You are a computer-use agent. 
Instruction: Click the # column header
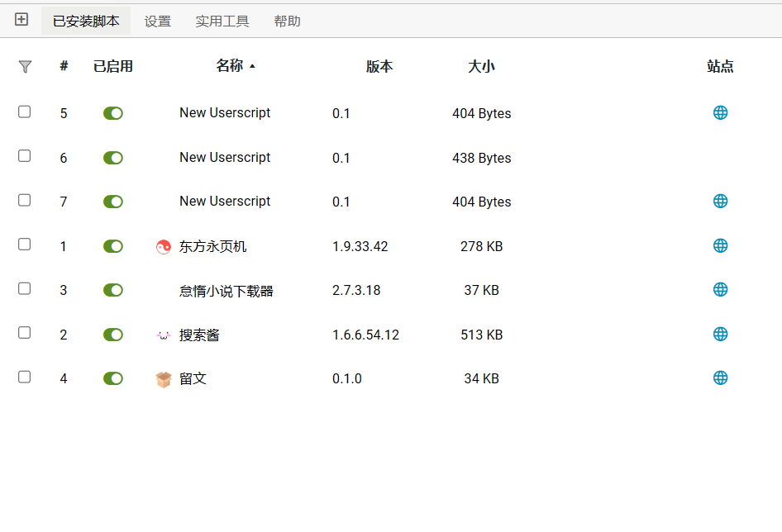point(64,66)
